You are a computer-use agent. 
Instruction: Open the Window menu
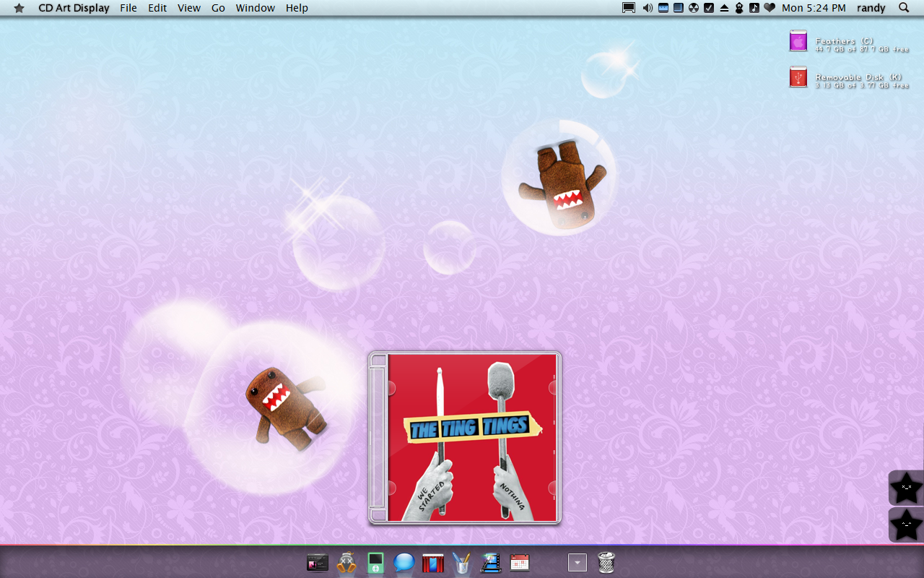tap(255, 8)
